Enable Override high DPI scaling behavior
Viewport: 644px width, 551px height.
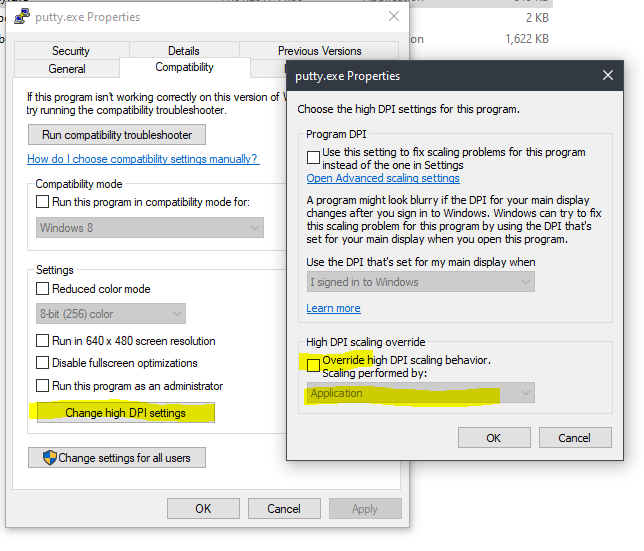[x=313, y=365]
